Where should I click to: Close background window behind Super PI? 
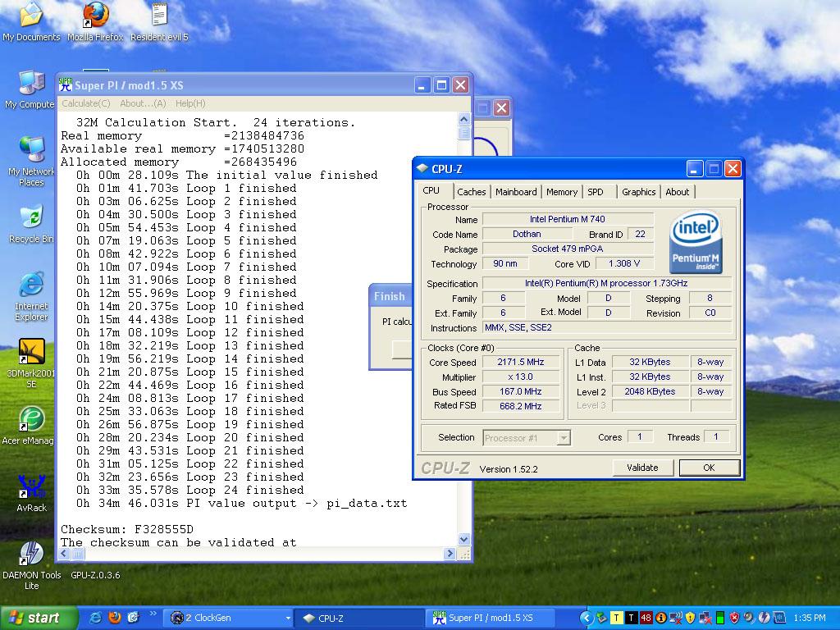point(501,107)
